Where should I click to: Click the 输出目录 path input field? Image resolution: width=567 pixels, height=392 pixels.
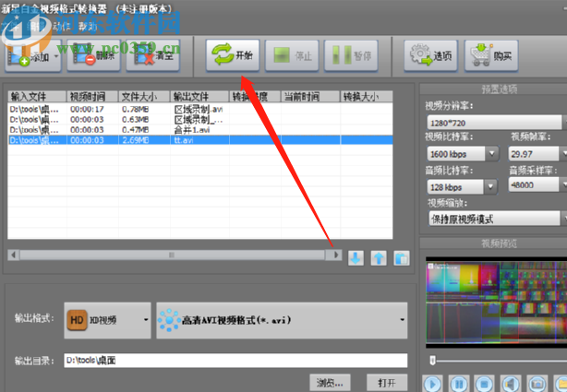pos(235,361)
